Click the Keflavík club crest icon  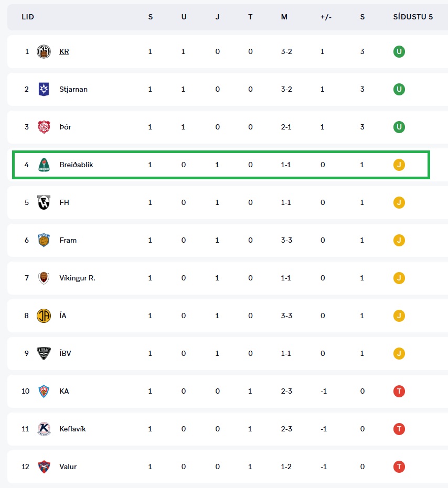(x=44, y=429)
